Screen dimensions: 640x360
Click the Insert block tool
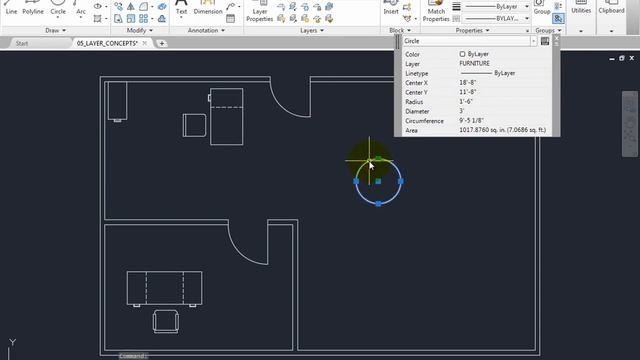coord(391,7)
